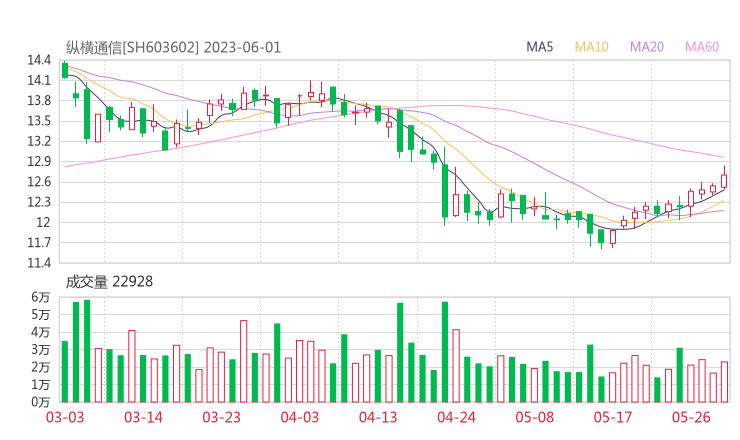Screen dimensions: 740x440
Task: Click the 12.6 price axis label
Action: coord(39,182)
